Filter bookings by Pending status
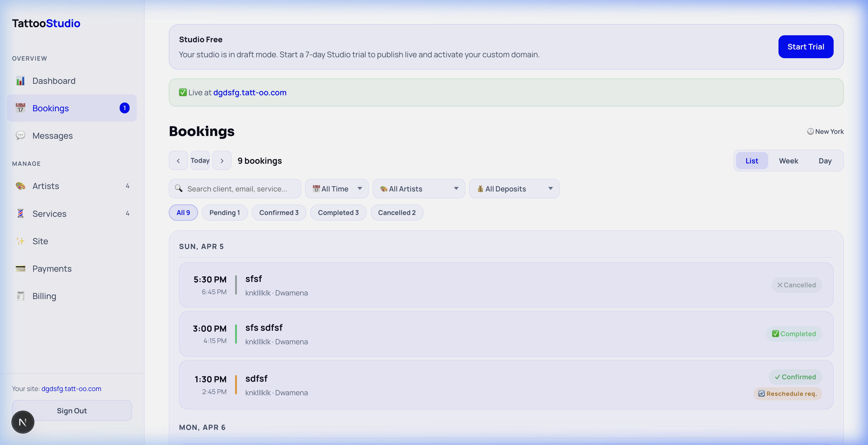The height and width of the screenshot is (445, 868). point(225,212)
